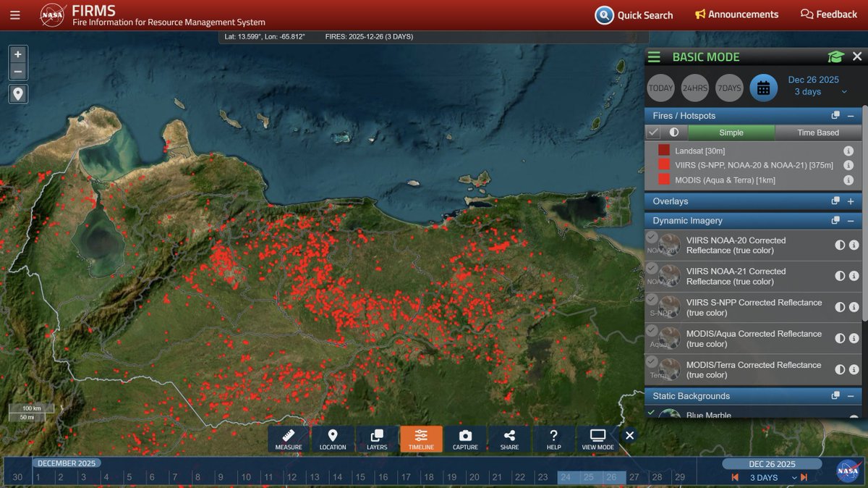Show info for VIIRS NOAA-20 layer
This screenshot has height=488, width=868.
(854, 245)
